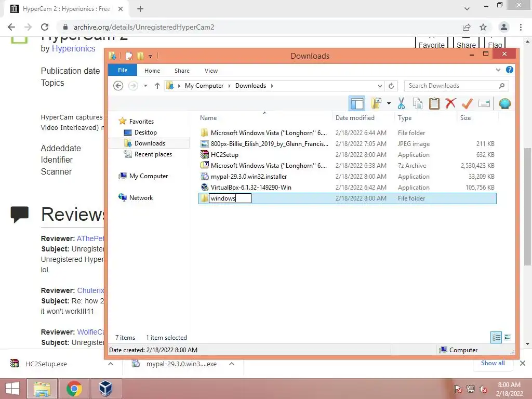This screenshot has width=532, height=399.
Task: Click New Folder icon in Explorer title bar
Action: [x=140, y=56]
